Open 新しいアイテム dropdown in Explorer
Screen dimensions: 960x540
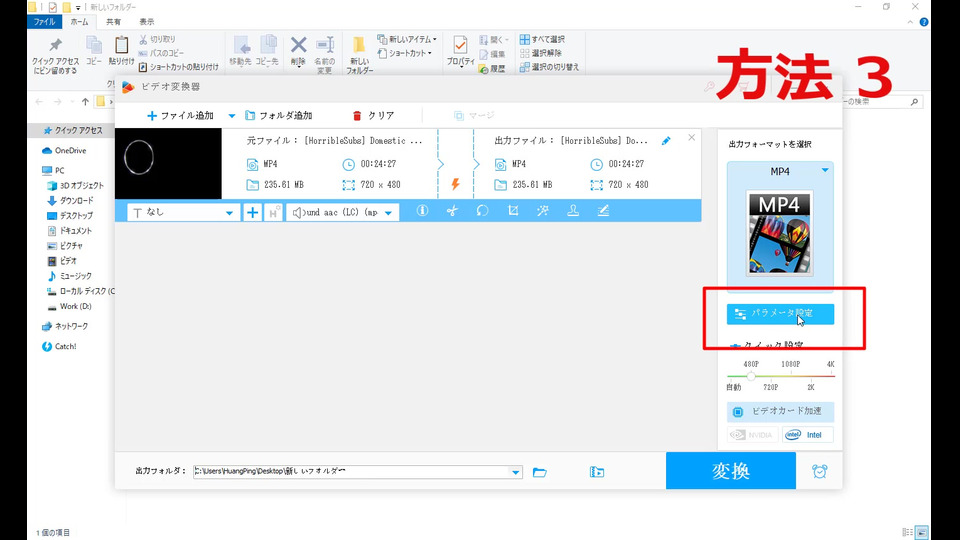click(x=407, y=39)
